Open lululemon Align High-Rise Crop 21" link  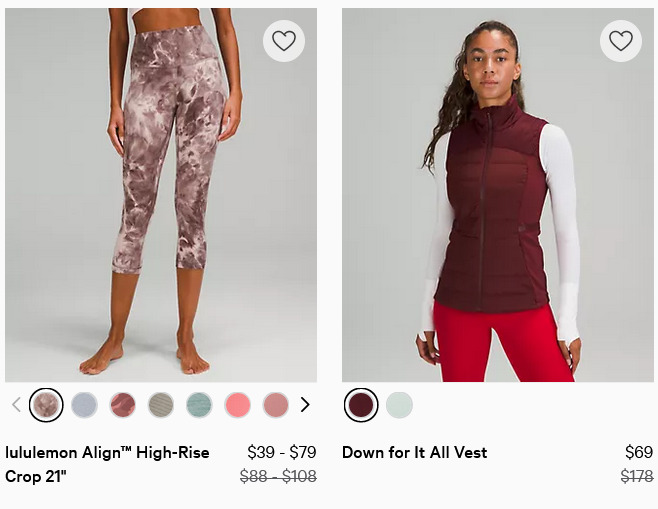pos(107,465)
